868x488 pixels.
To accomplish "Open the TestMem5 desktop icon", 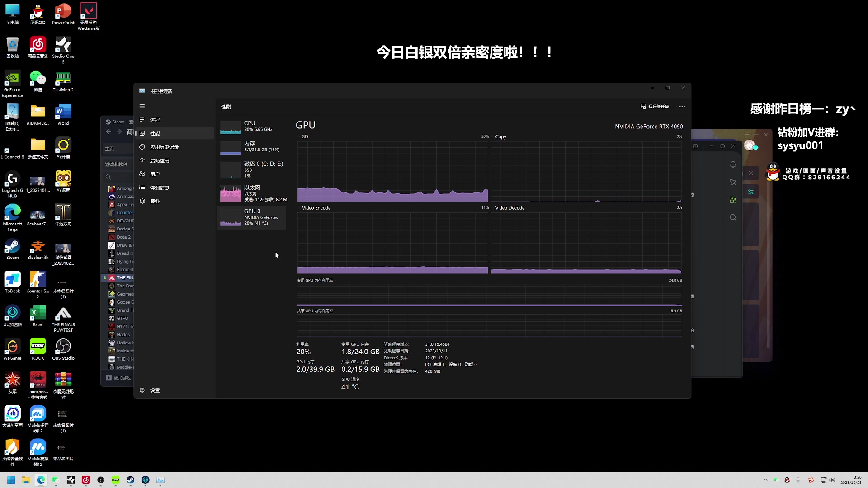I will (x=63, y=81).
